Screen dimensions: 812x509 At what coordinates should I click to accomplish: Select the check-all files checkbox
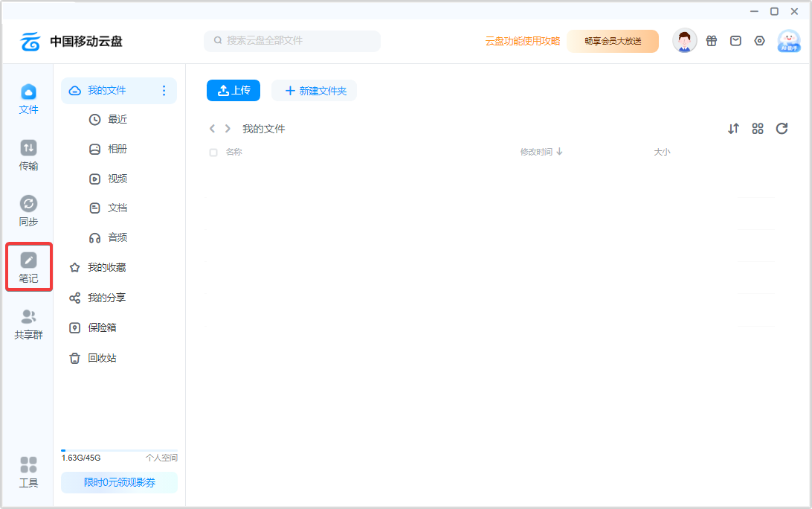click(213, 151)
